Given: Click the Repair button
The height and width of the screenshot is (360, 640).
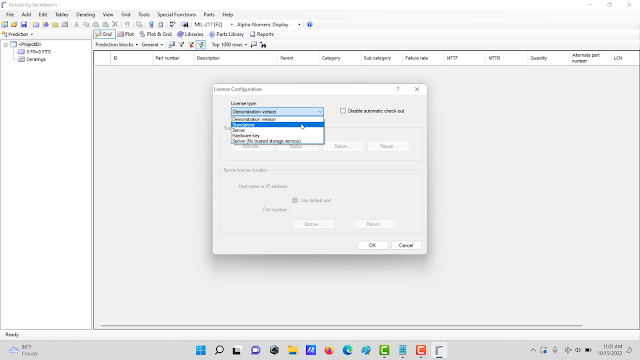Looking at the screenshot, I should pos(388,146).
